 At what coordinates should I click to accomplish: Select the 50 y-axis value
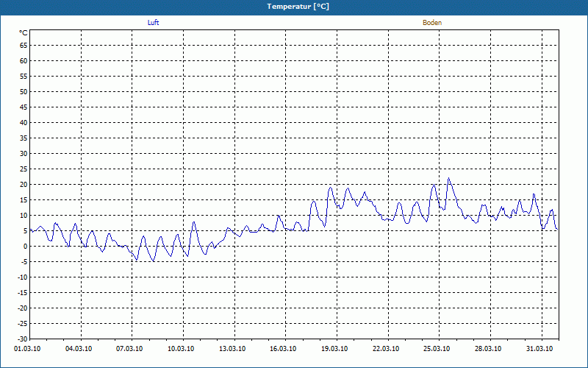(24, 91)
